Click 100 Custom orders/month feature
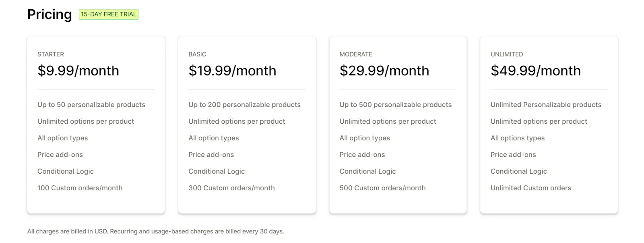644x243 pixels. pyautogui.click(x=80, y=188)
